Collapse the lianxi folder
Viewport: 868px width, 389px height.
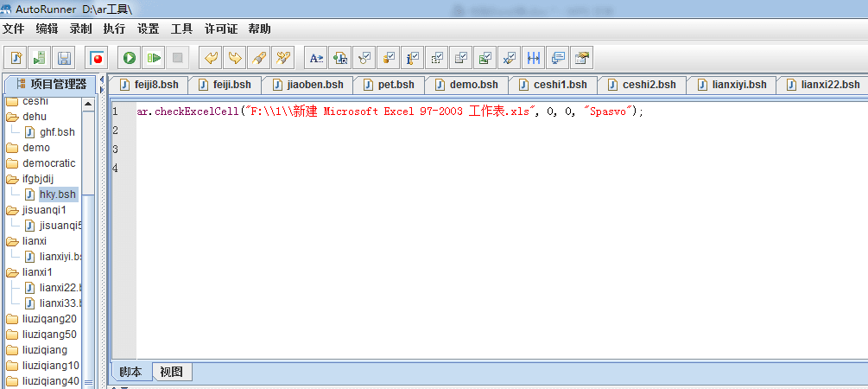coord(12,241)
